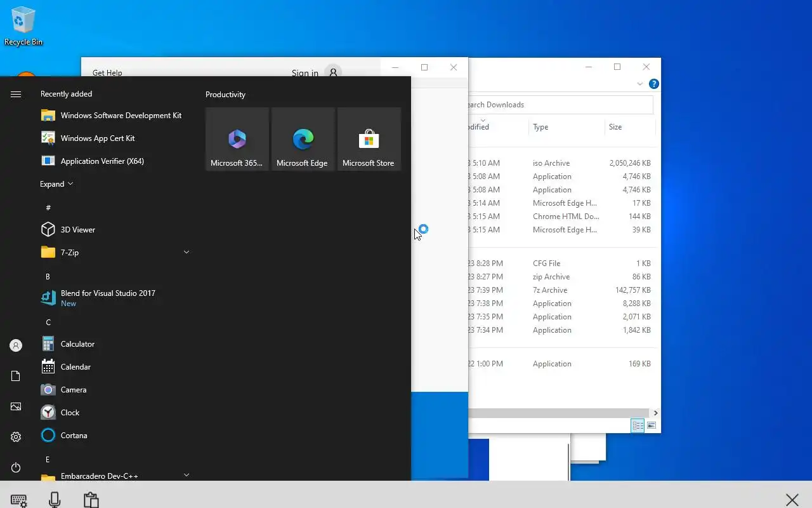Viewport: 812px width, 508px height.
Task: Select the 7z Archive row
Action: tap(561, 290)
